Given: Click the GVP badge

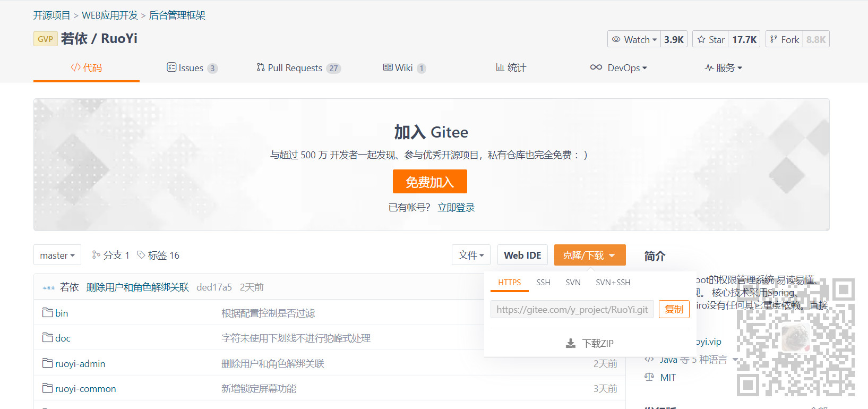Looking at the screenshot, I should [x=45, y=39].
